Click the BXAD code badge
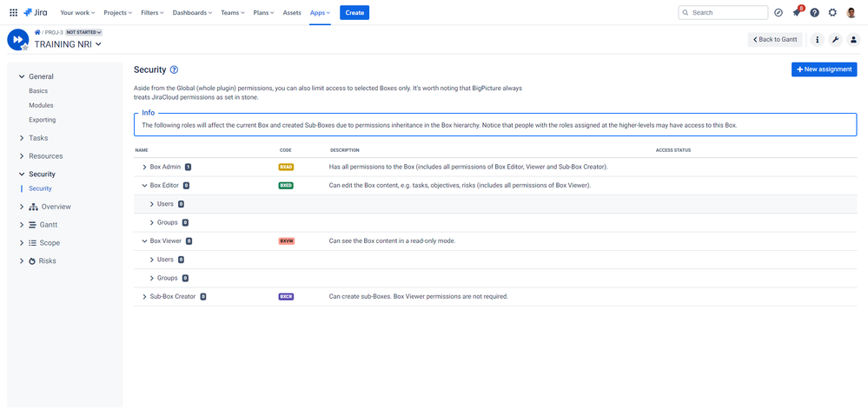This screenshot has width=868, height=415. (x=286, y=167)
